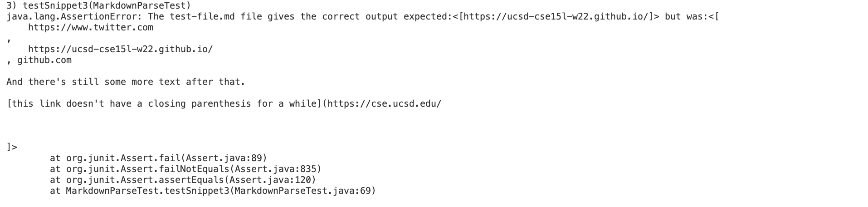Click the closing "]>" bracket line
The image size is (868, 207).
point(12,147)
